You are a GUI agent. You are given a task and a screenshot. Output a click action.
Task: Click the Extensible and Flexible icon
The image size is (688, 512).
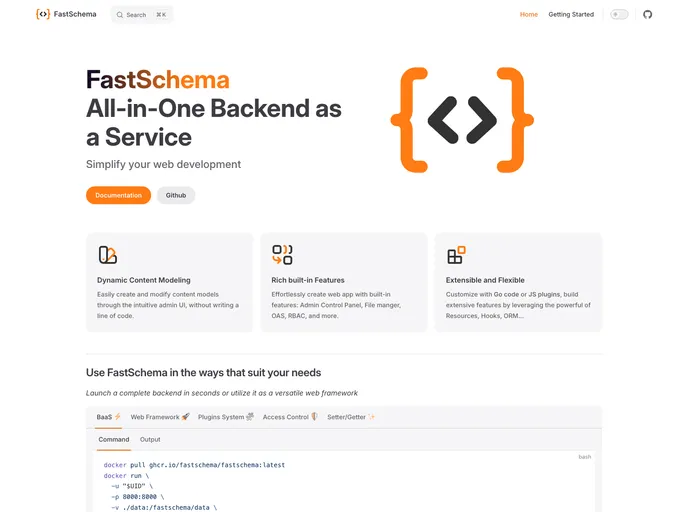click(456, 254)
